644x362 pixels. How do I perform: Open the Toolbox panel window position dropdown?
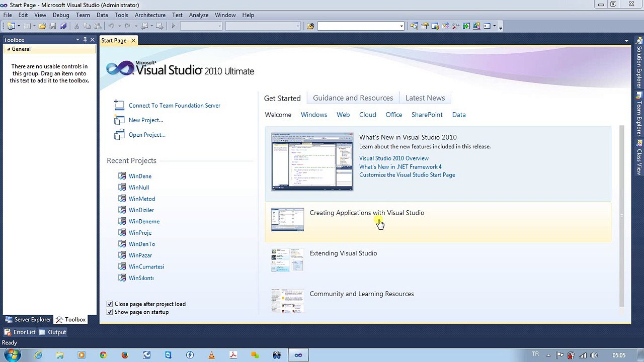coord(77,40)
